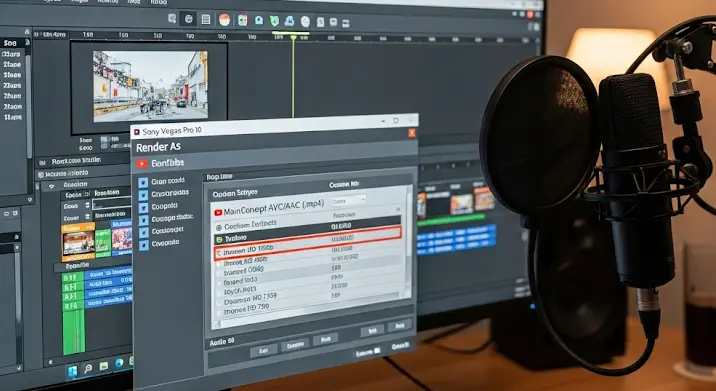Select the dark round face icon in toolbar
716x391 pixels.
point(188,19)
